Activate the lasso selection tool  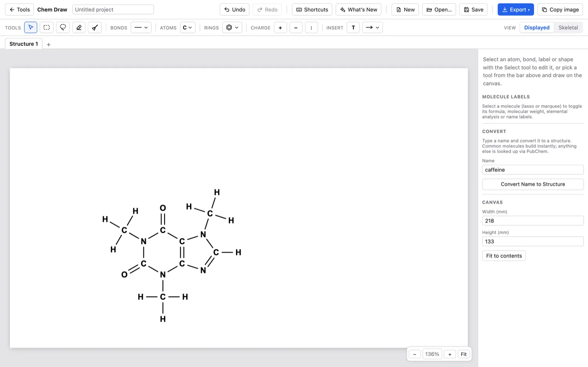(63, 27)
